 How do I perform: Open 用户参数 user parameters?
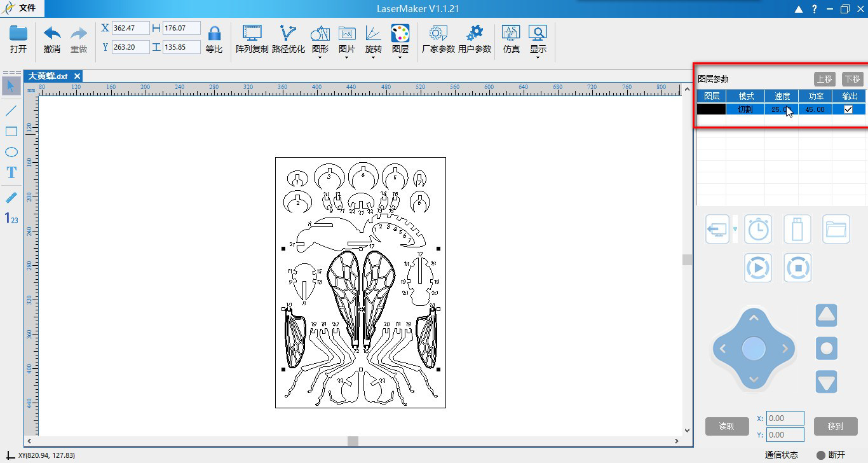[x=475, y=39]
